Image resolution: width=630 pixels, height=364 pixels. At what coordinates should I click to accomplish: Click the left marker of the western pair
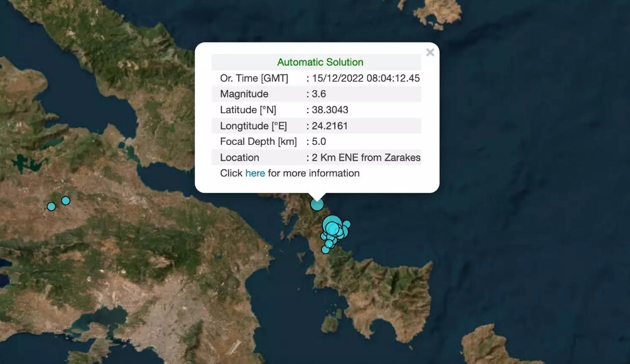click(x=51, y=207)
